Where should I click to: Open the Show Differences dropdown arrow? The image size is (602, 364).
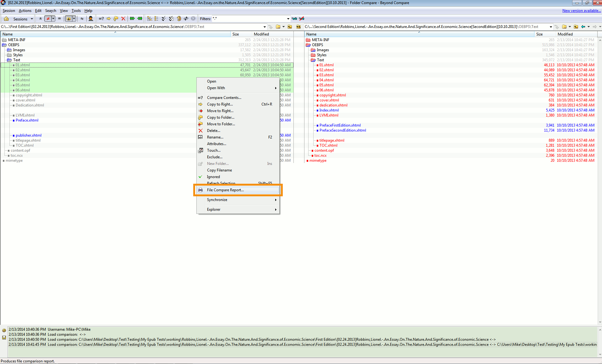[x=53, y=19]
